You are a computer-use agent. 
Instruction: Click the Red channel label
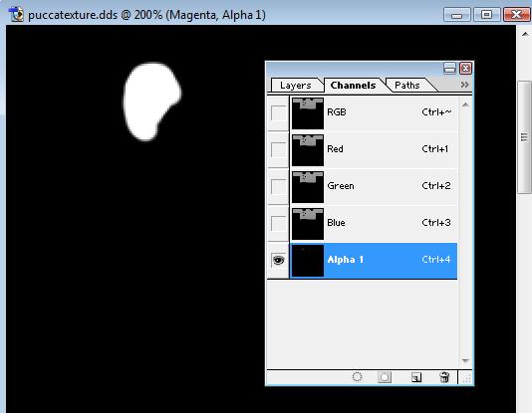[335, 149]
